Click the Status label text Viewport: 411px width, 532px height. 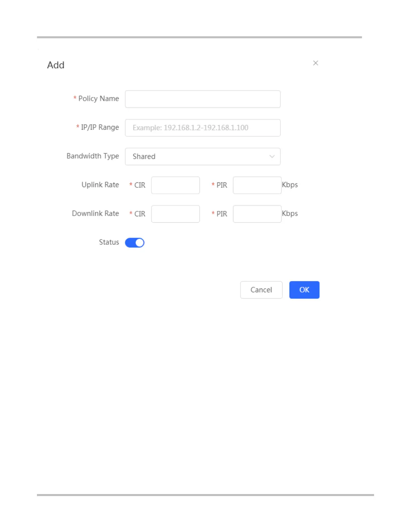pos(109,242)
